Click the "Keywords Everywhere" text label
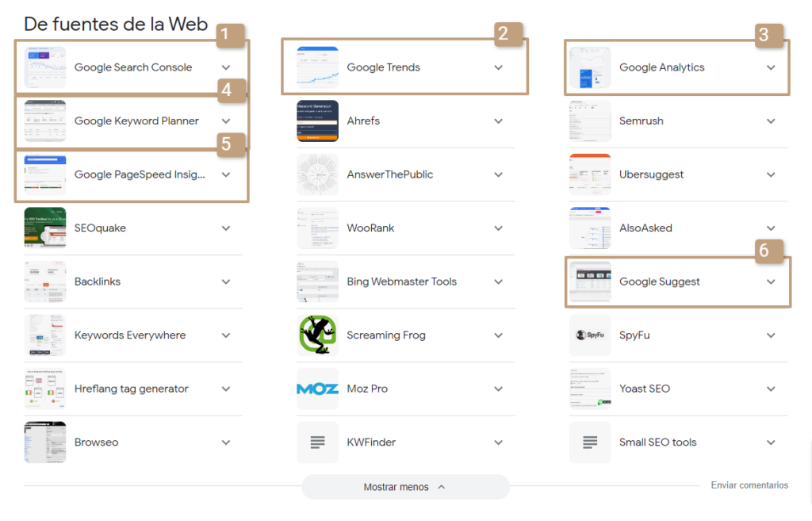 click(x=130, y=335)
